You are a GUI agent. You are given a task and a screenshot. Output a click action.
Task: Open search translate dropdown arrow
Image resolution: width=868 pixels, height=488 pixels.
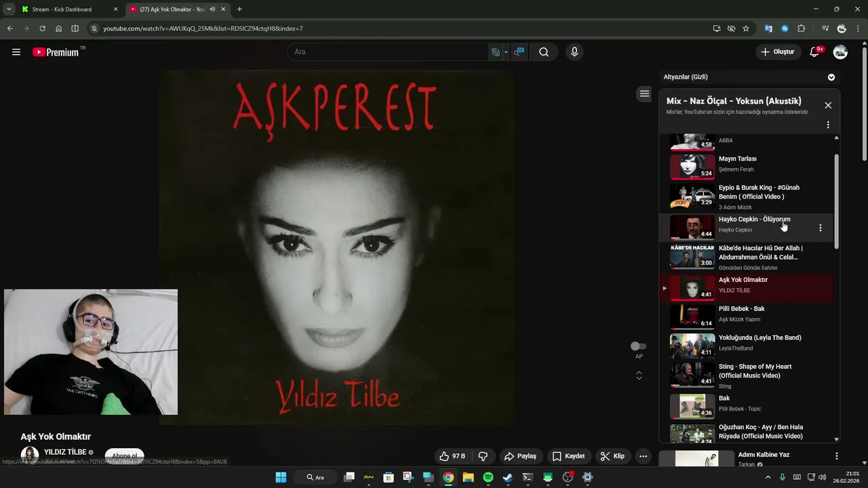coord(506,52)
